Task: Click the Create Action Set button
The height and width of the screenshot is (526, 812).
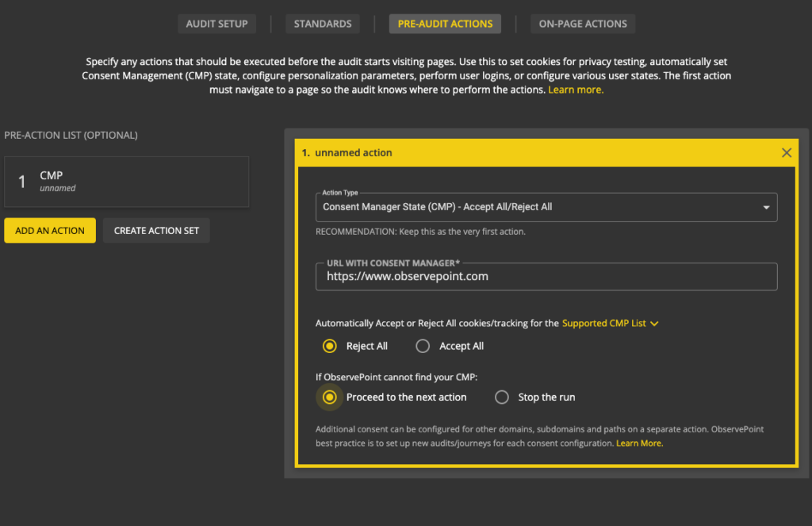Action: point(156,231)
